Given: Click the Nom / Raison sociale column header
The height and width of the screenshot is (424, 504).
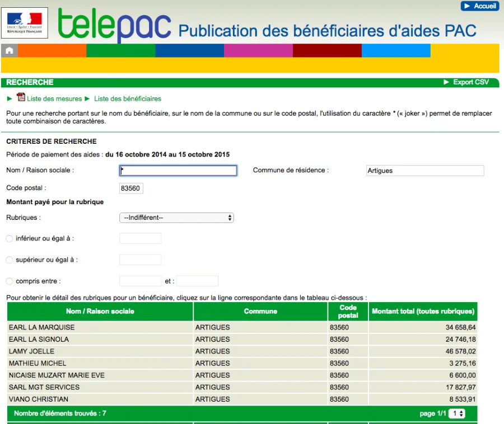Looking at the screenshot, I should point(100,312).
